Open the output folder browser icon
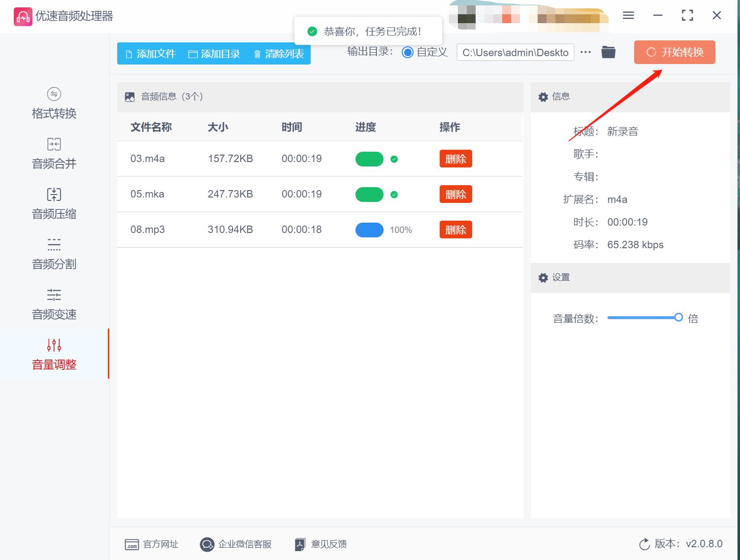The height and width of the screenshot is (560, 740). [608, 51]
